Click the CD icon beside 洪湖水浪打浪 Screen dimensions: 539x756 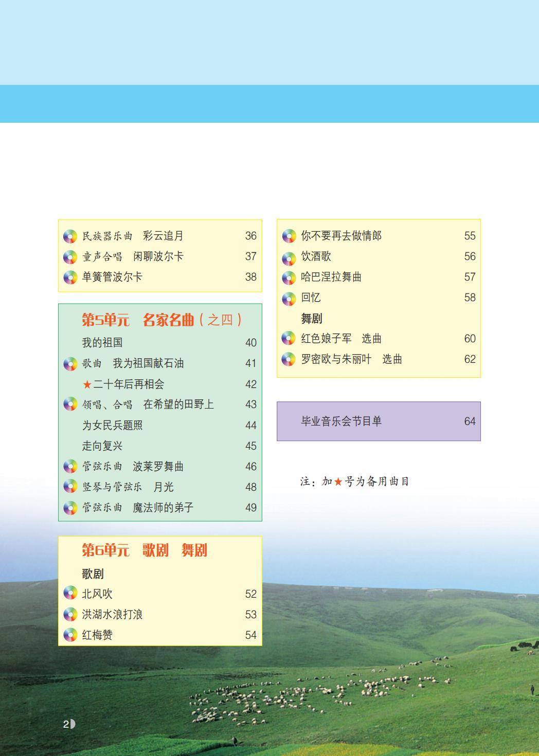point(70,615)
